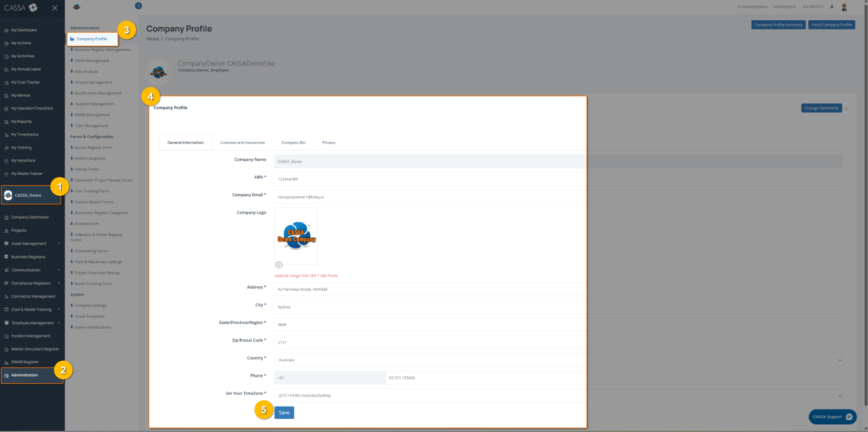
Task: Close the sidebar with the X icon
Action: click(x=54, y=8)
